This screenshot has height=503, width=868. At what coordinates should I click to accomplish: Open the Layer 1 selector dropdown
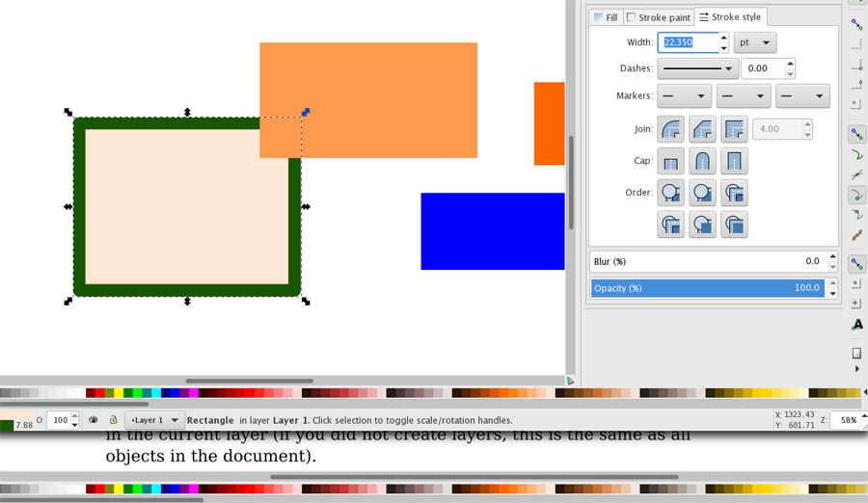pos(153,420)
